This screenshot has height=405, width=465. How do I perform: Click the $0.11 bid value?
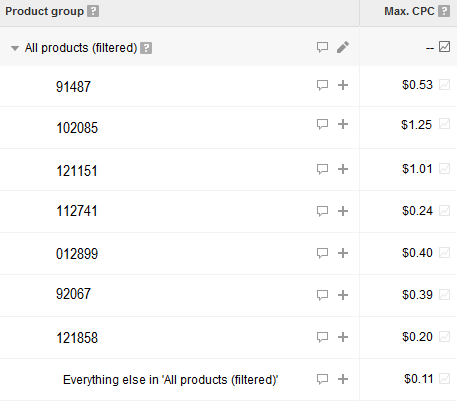[419, 379]
